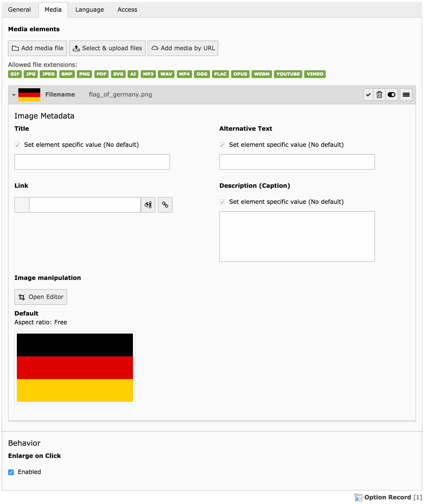Click the PNG extension badge

(x=84, y=74)
